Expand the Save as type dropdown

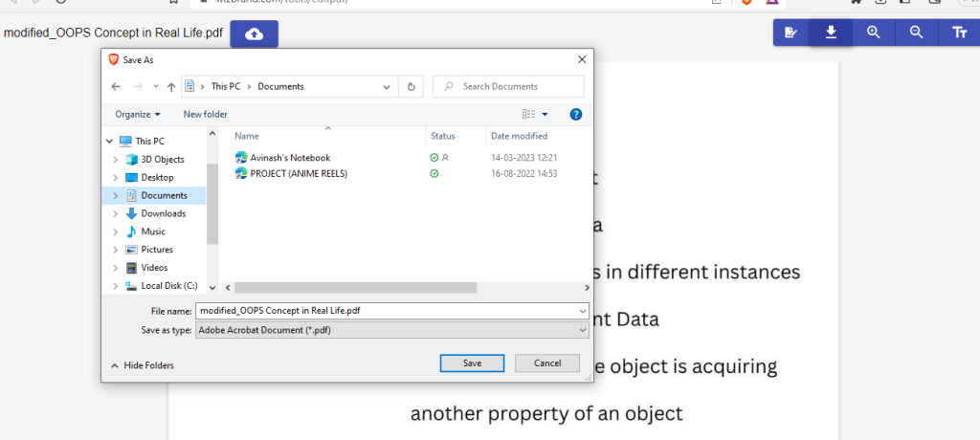pos(583,330)
